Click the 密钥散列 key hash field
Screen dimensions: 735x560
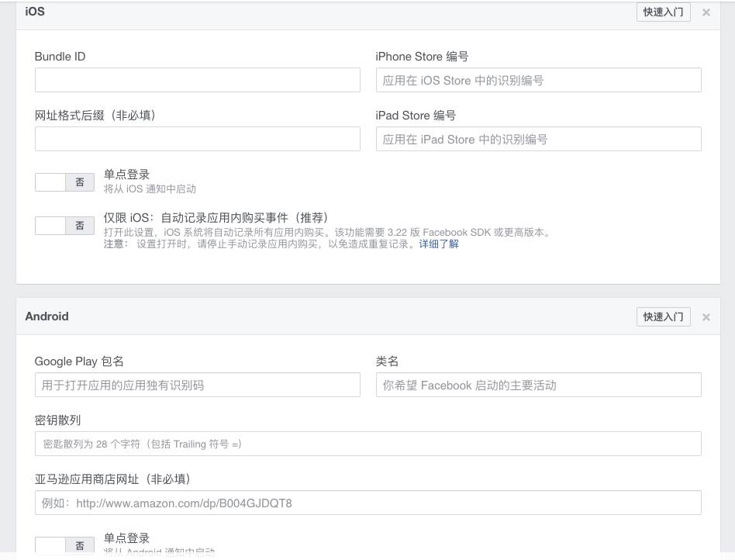[367, 444]
